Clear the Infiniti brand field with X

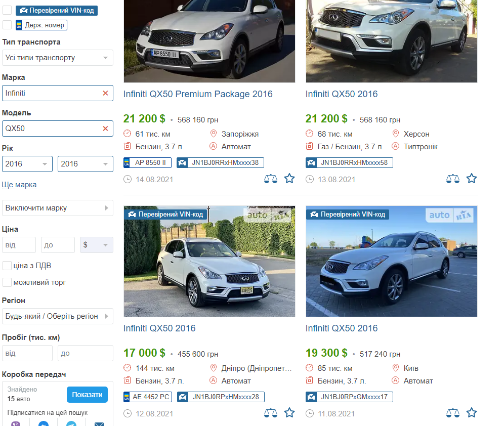105,93
